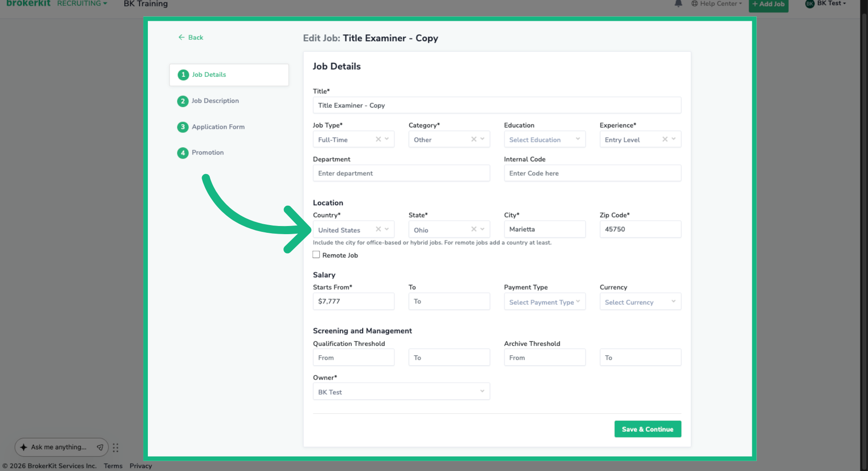Image resolution: width=868 pixels, height=471 pixels.
Task: Click the City Marietta field
Action: (545, 229)
